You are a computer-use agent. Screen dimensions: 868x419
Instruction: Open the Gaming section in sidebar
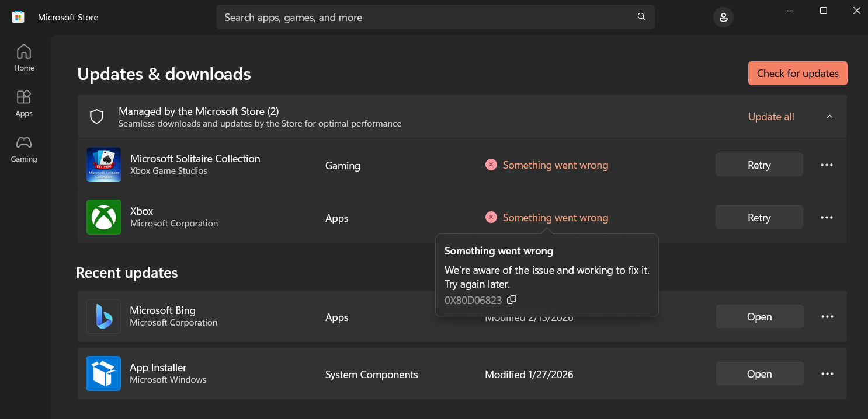pos(24,149)
